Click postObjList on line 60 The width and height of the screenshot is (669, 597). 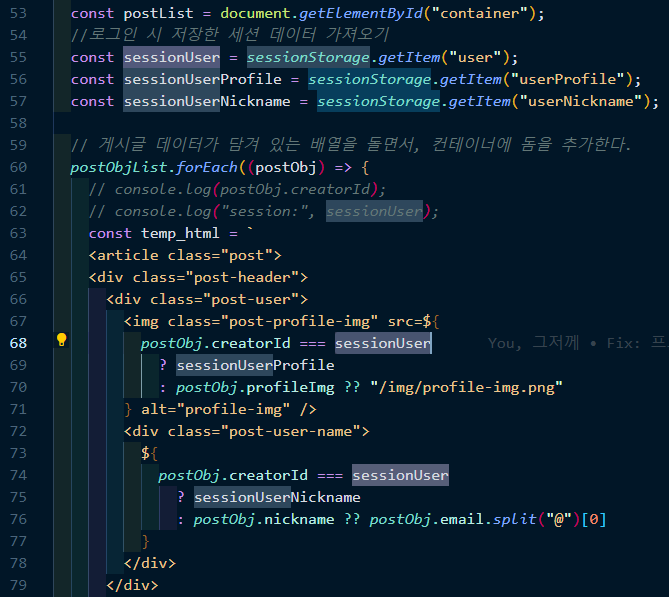click(x=119, y=167)
